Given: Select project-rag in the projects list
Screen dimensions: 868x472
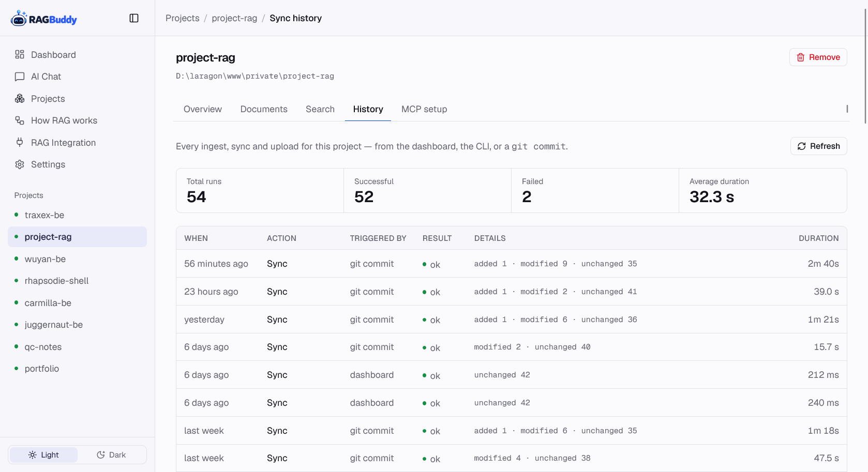Looking at the screenshot, I should click(x=78, y=237).
